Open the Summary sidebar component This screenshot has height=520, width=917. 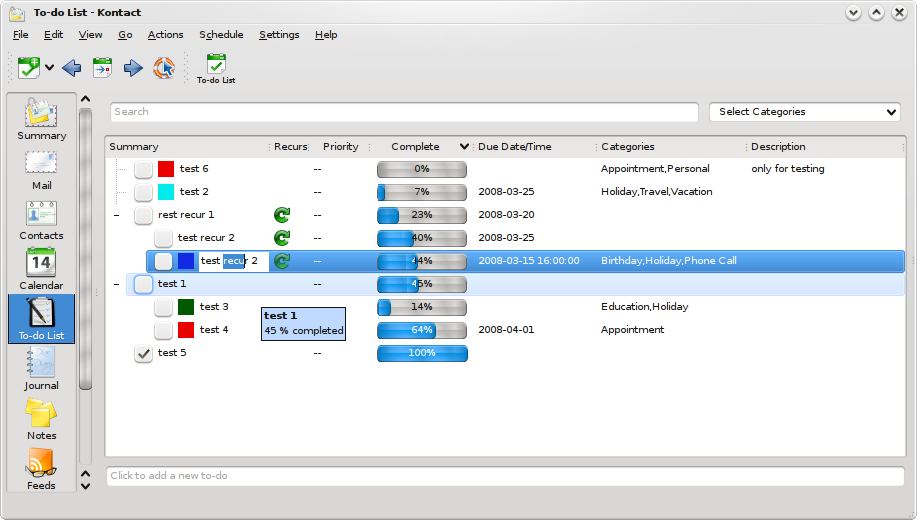(42, 119)
